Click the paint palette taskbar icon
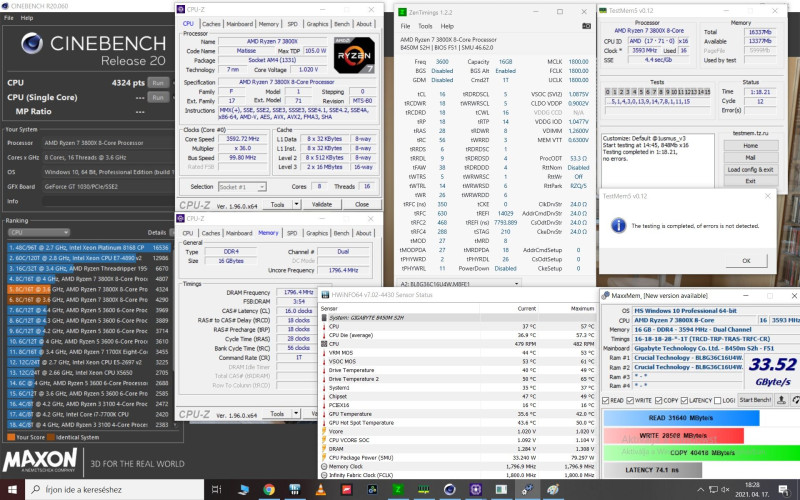This screenshot has width=800, height=500. [x=553, y=489]
